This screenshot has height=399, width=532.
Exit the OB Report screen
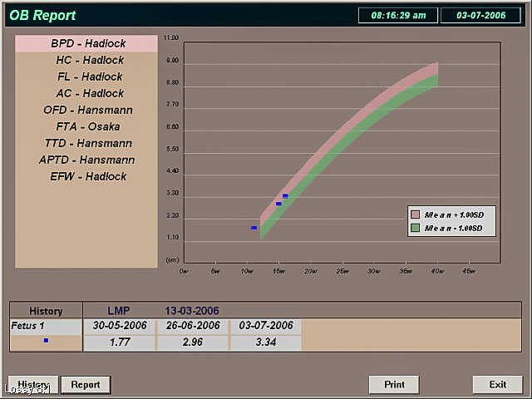497,385
